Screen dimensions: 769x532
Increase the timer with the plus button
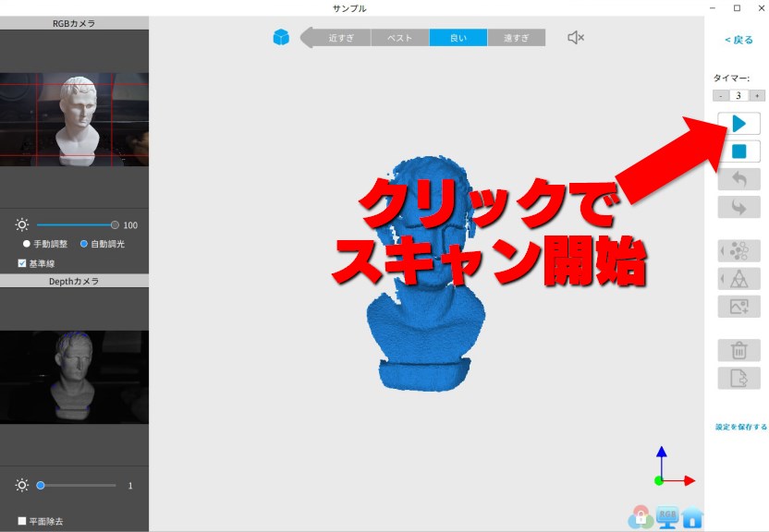[757, 95]
